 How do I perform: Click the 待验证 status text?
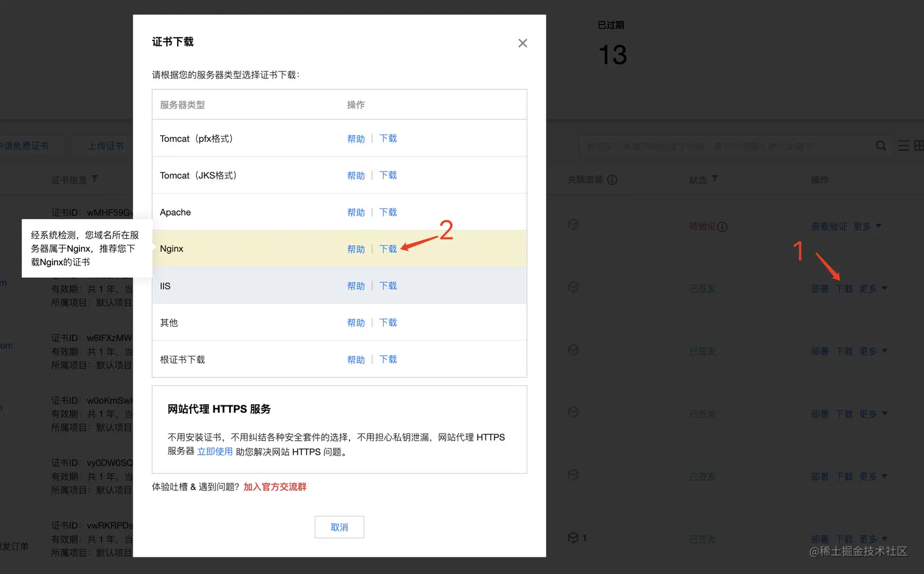click(702, 227)
